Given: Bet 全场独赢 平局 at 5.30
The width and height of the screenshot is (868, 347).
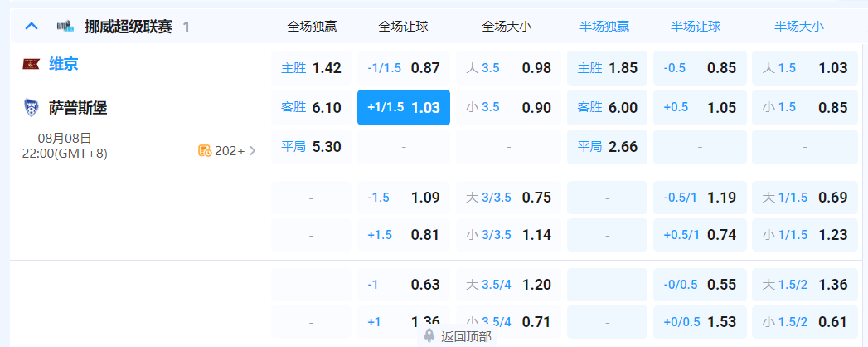Looking at the screenshot, I should (311, 147).
